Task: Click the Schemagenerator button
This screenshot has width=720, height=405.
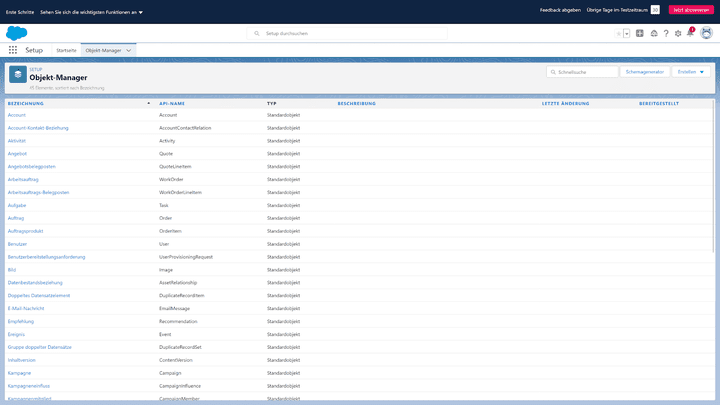Action: coord(643,72)
